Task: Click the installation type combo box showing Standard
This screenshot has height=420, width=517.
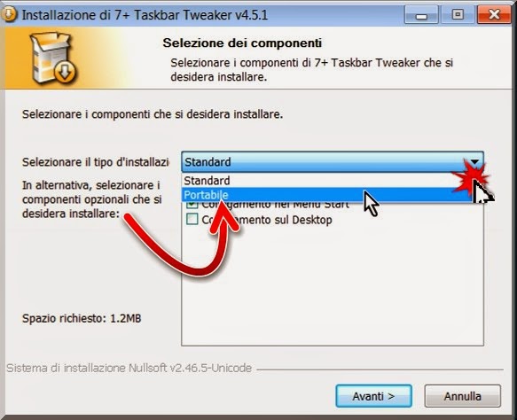Action: click(x=333, y=162)
